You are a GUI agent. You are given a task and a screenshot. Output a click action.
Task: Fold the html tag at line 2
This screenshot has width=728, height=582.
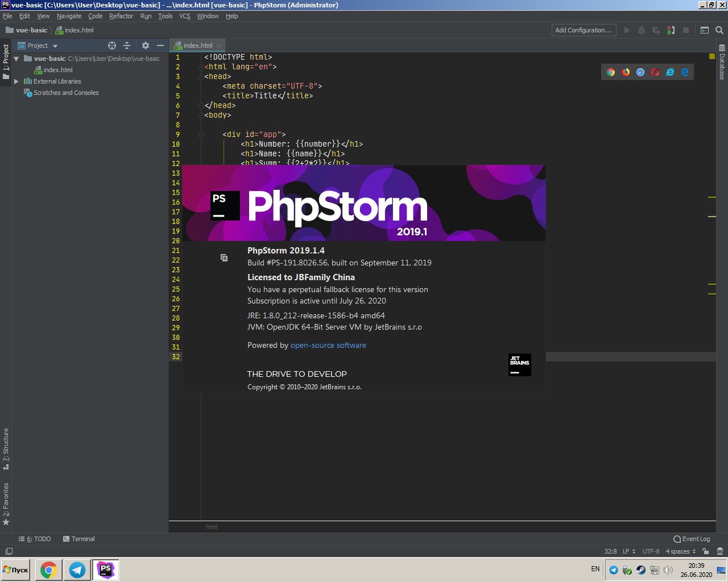201,67
